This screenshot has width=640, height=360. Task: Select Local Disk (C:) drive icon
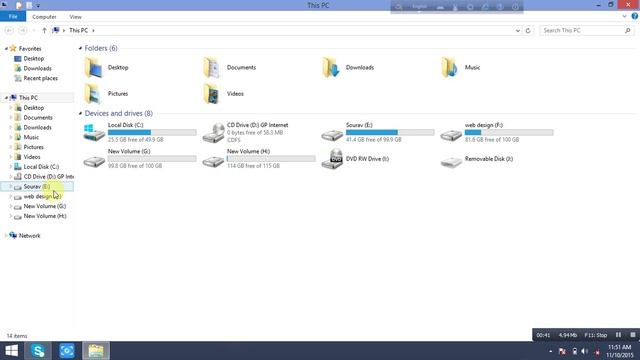pyautogui.click(x=94, y=133)
